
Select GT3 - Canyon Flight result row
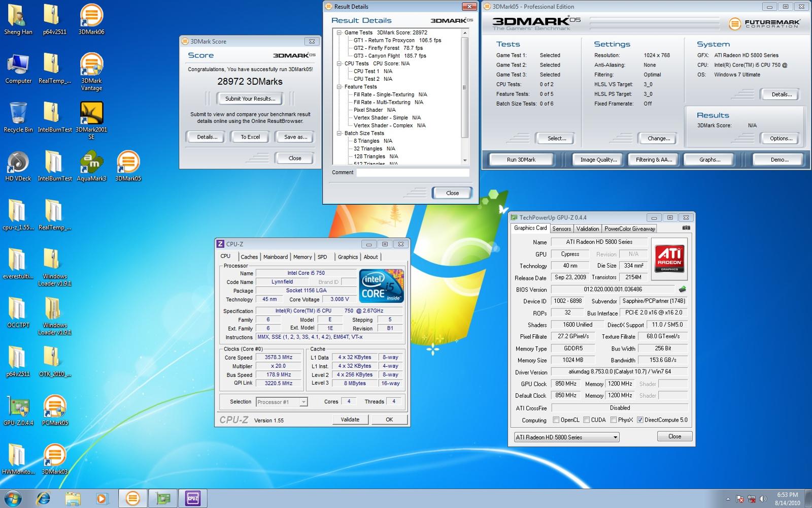tap(390, 56)
